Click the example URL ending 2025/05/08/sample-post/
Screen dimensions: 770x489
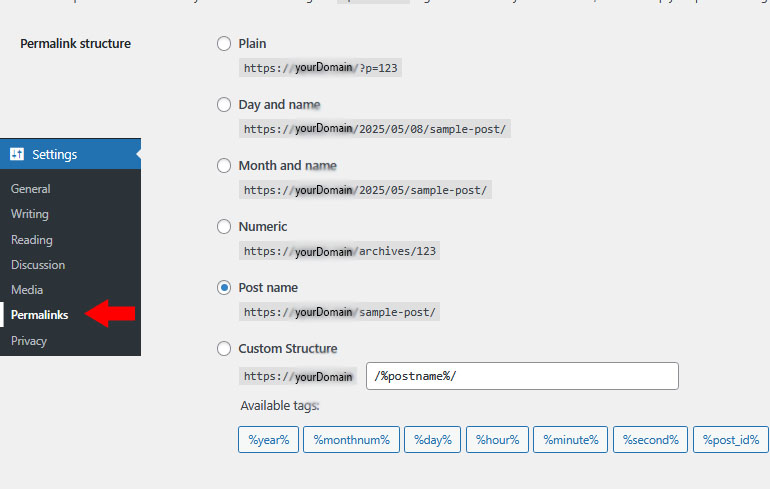coord(375,129)
